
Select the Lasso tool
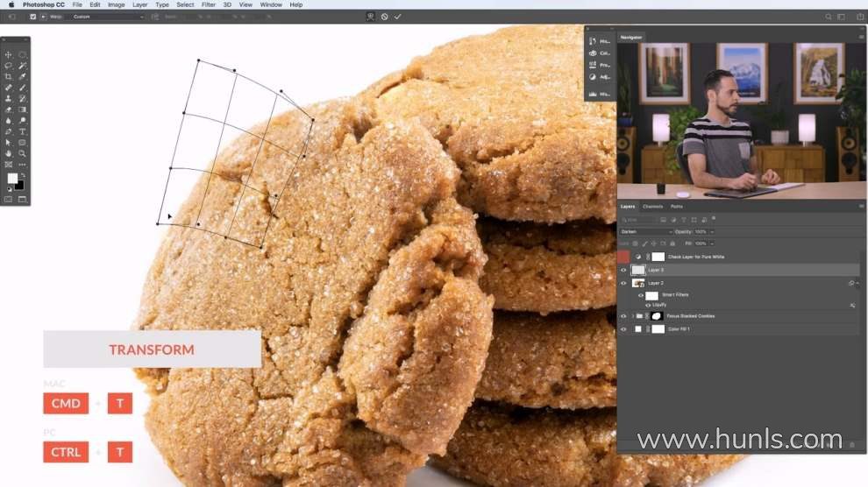pos(8,66)
